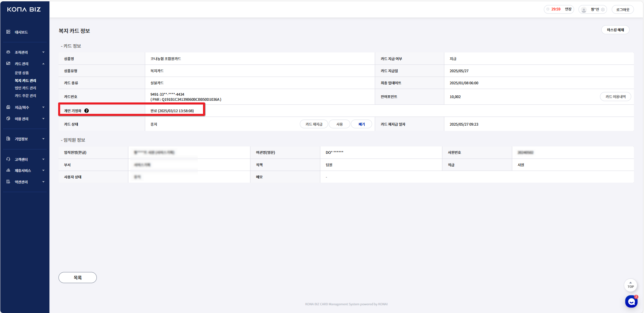The width and height of the screenshot is (644, 313).
Task: Expand the 약관관리 menu arrow
Action: [43, 182]
